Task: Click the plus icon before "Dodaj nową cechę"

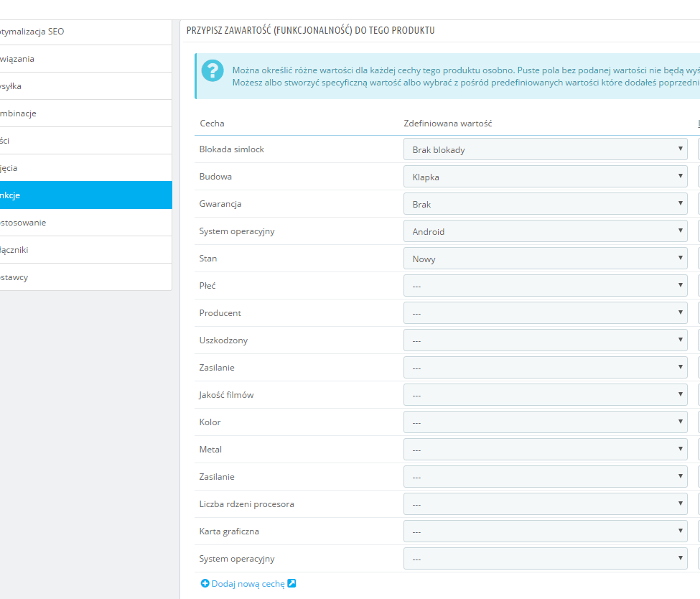Action: 205,584
